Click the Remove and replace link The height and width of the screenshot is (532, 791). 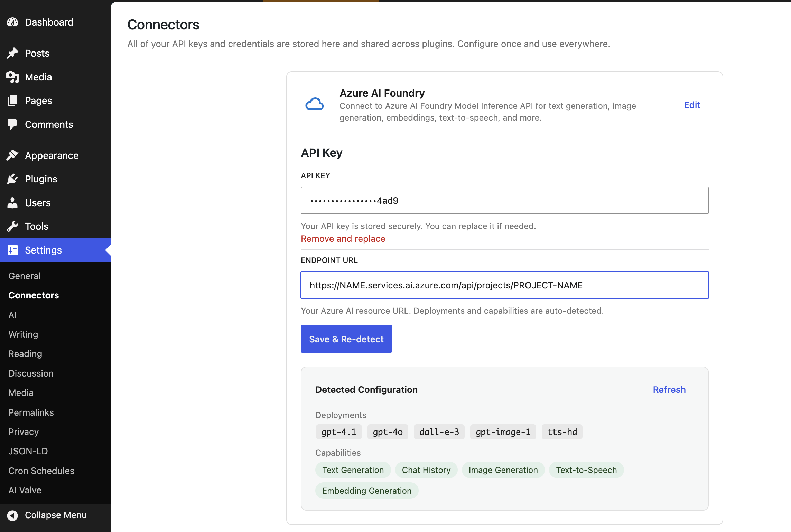coord(343,239)
